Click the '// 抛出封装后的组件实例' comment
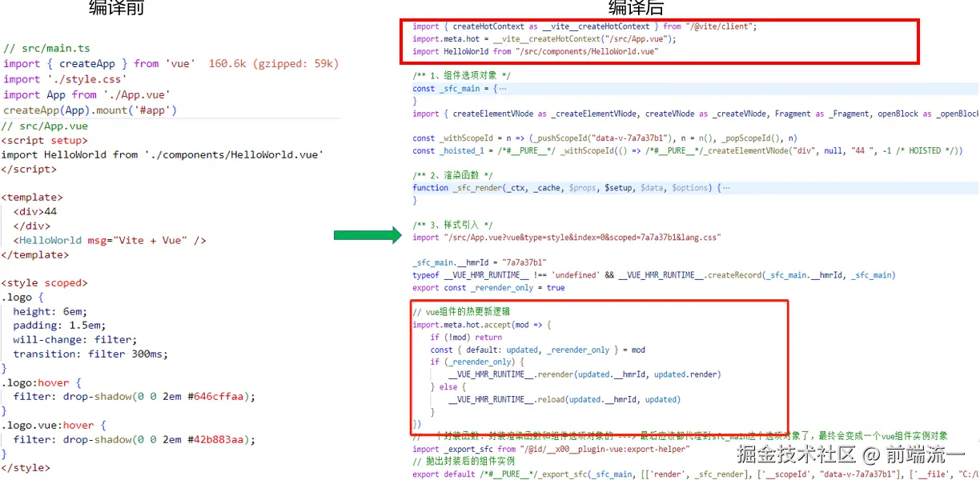Viewport: 980px width, 480px height. (x=464, y=462)
